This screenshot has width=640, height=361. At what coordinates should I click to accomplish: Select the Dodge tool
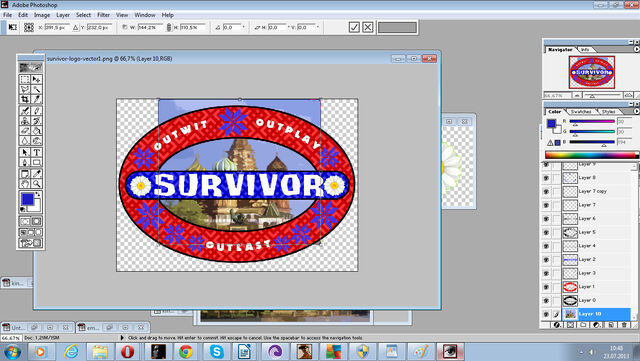coord(36,141)
